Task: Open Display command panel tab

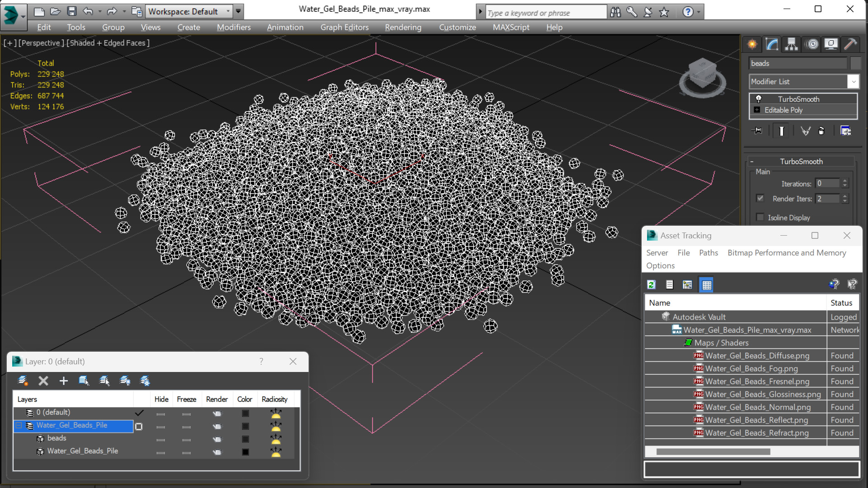Action: (x=831, y=44)
